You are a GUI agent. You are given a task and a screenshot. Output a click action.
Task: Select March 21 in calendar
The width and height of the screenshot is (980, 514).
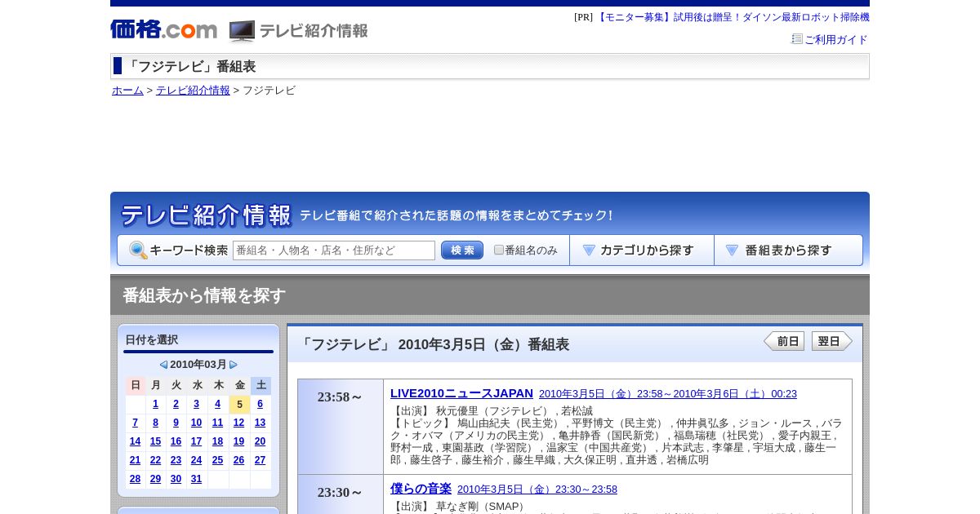pos(136,460)
